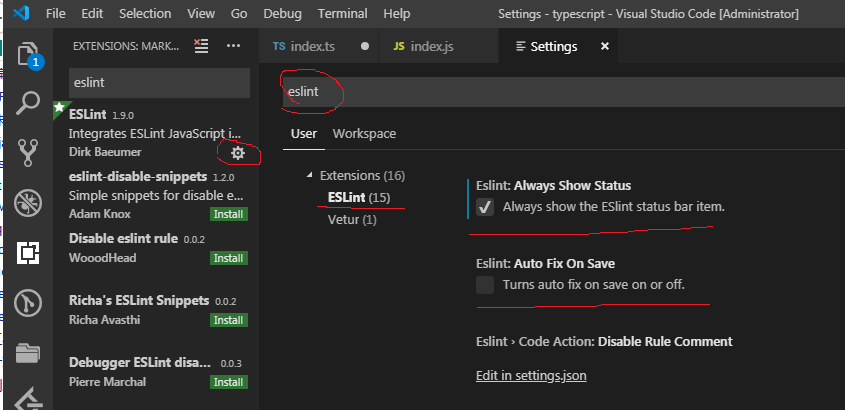This screenshot has width=845, height=410.
Task: Select Vetur (1) in settings tree
Action: point(352,220)
